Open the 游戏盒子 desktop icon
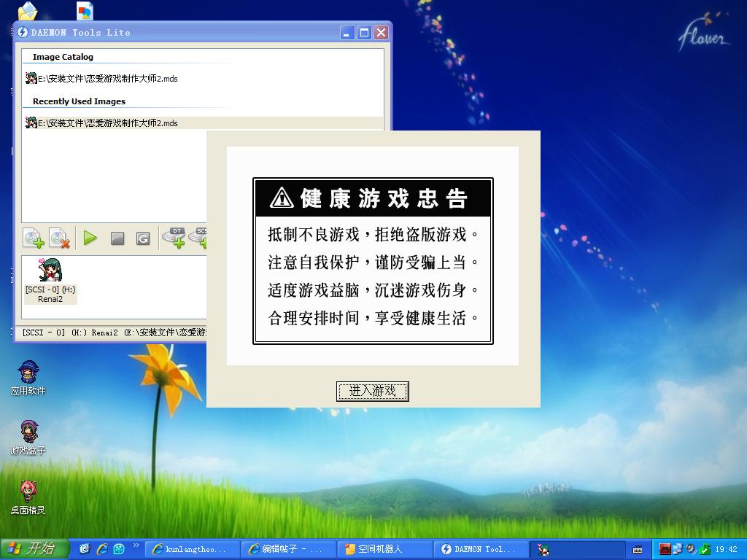747x560 pixels. (x=28, y=437)
